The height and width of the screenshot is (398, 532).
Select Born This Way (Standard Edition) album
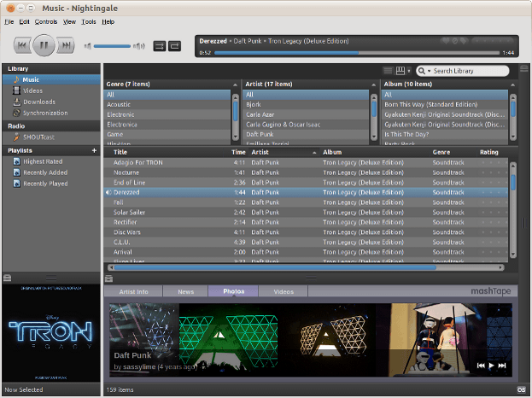coord(445,104)
